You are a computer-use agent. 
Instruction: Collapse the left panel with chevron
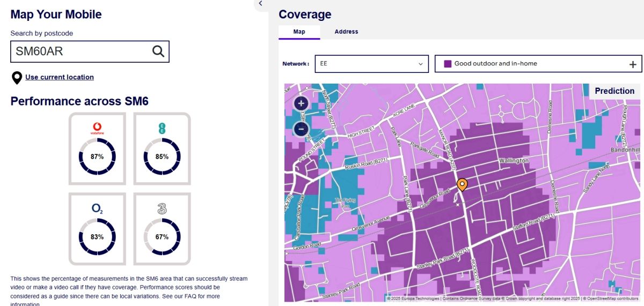(x=260, y=4)
